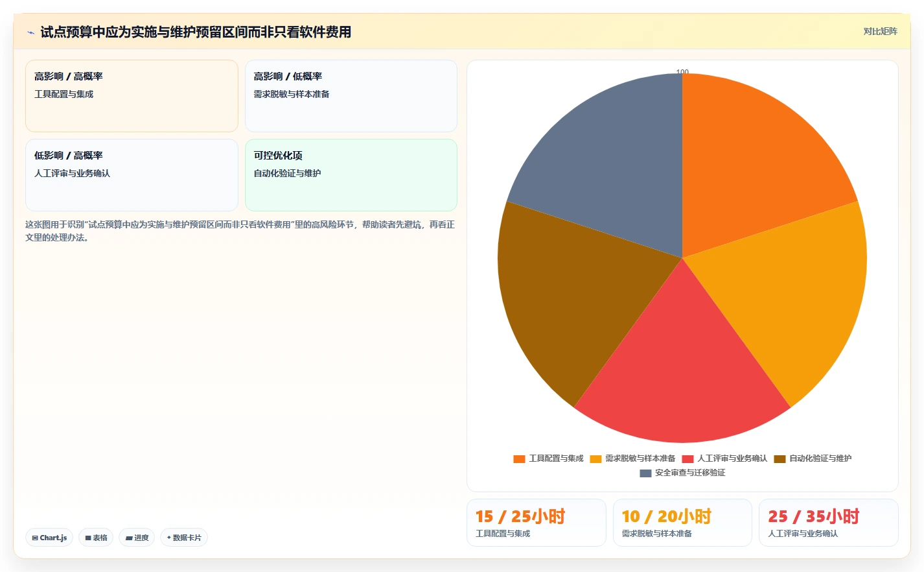This screenshot has width=924, height=572.
Task: Select the 低影响 / 高概率 card
Action: click(x=132, y=175)
